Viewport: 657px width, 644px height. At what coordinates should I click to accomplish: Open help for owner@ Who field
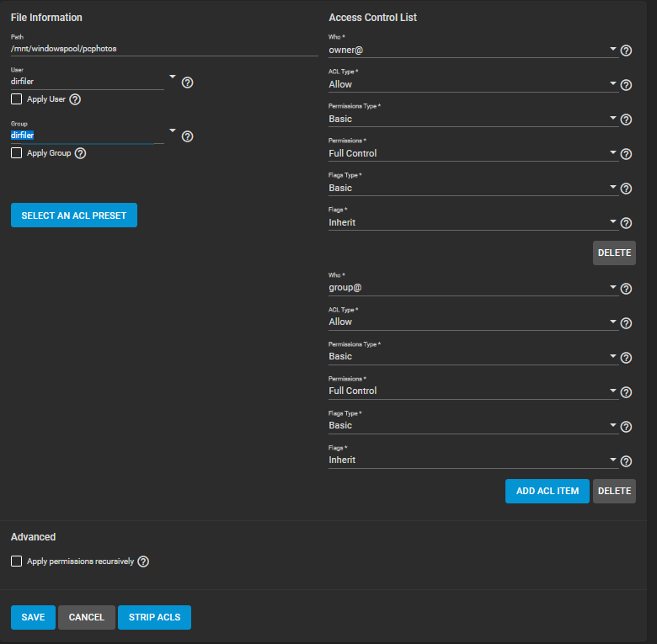point(626,51)
